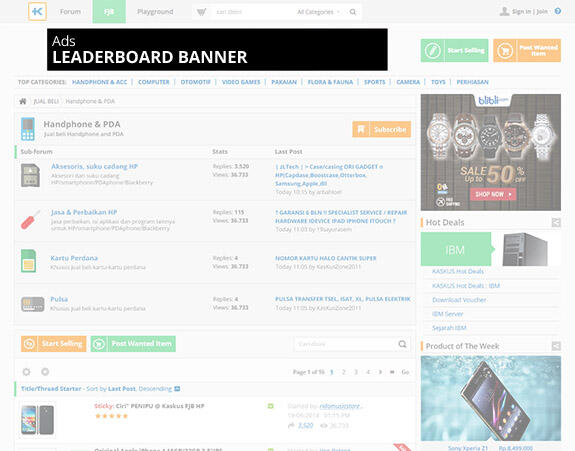Open SPORTS top category
Viewport: 575px width, 451px height.
pos(374,82)
